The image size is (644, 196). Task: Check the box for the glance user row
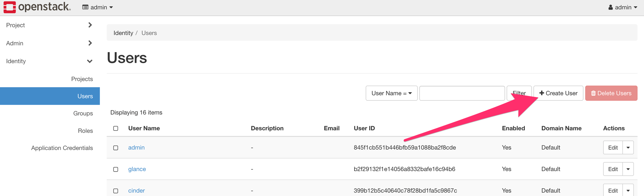(x=116, y=169)
